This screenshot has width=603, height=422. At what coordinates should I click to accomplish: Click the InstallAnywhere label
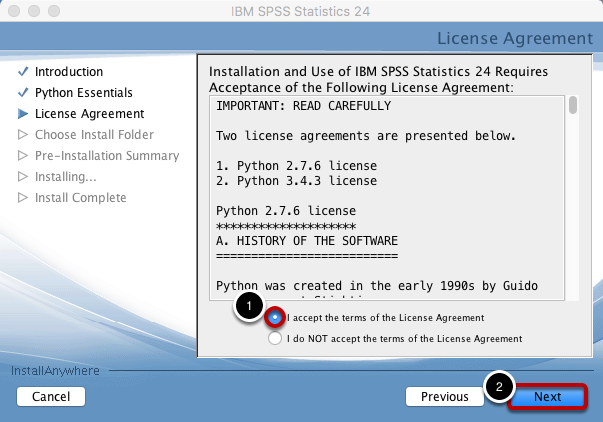tap(55, 371)
